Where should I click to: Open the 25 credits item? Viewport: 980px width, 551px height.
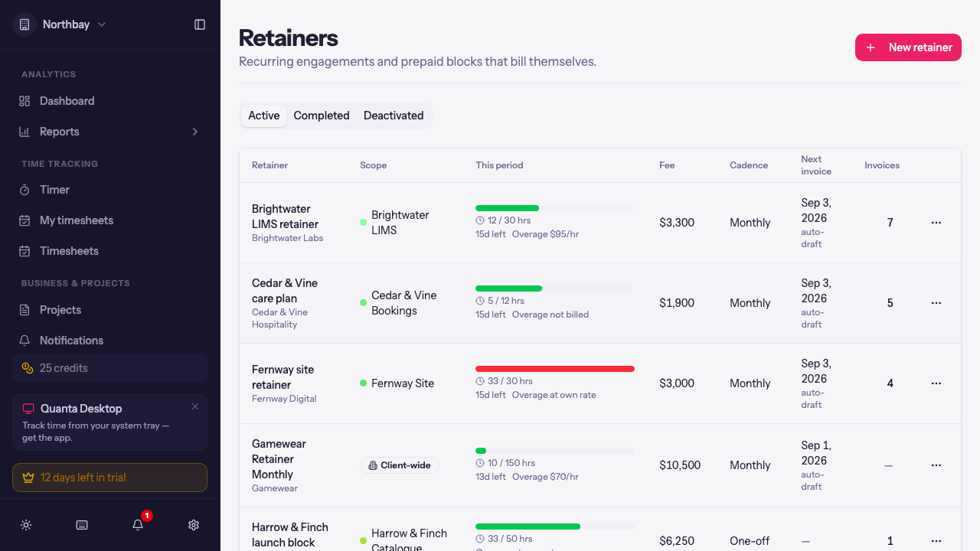110,368
